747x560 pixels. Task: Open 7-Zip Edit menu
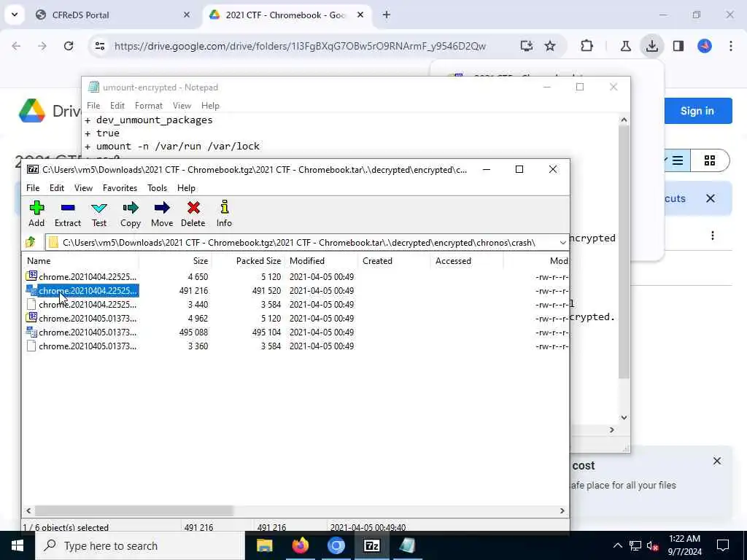pos(57,188)
